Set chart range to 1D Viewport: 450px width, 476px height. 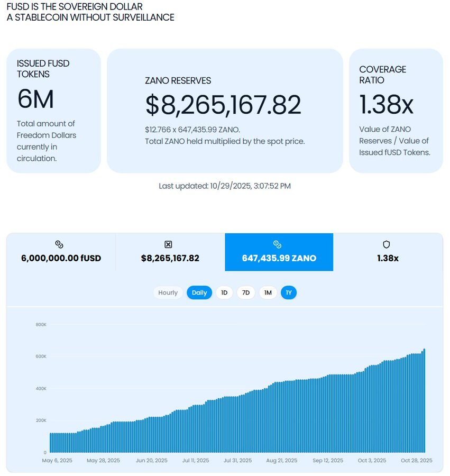(x=224, y=292)
